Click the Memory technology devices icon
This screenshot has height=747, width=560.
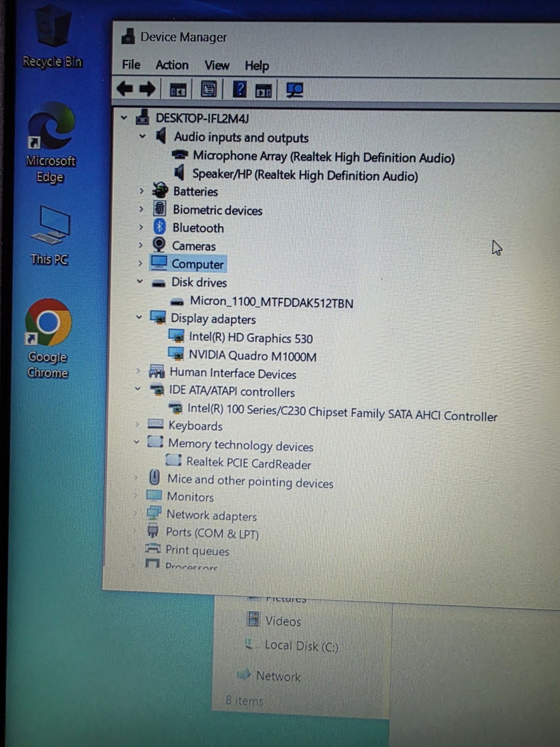(x=155, y=442)
